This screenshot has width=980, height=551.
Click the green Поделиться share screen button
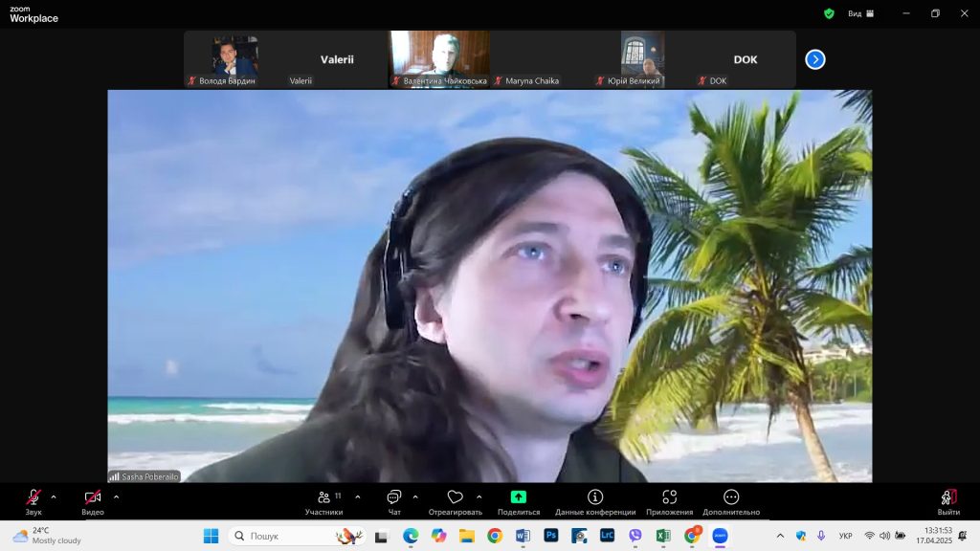click(x=518, y=497)
